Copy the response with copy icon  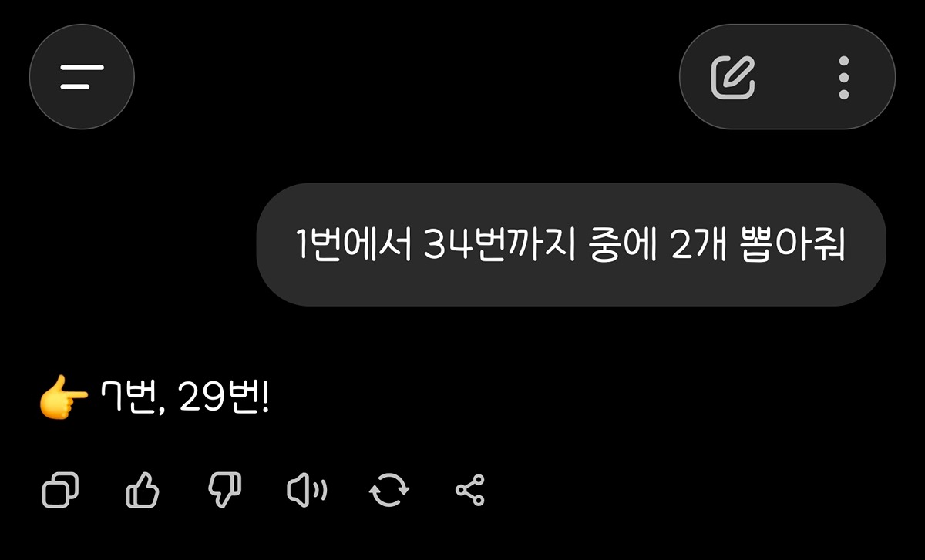[x=60, y=490]
